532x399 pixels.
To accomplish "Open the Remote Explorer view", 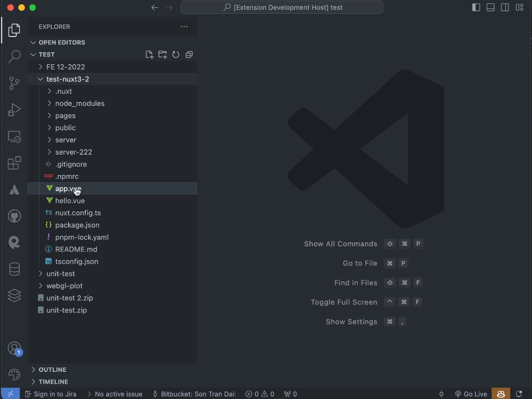I will (x=14, y=137).
